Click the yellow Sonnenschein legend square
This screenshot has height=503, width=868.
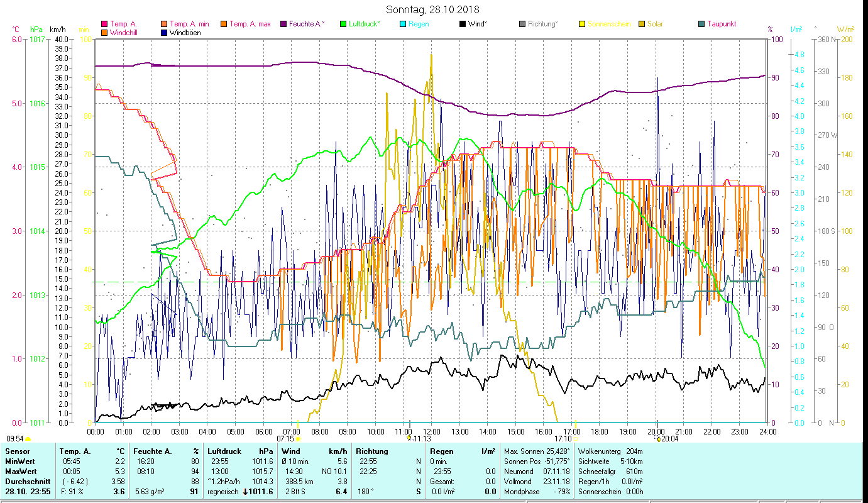coord(581,25)
